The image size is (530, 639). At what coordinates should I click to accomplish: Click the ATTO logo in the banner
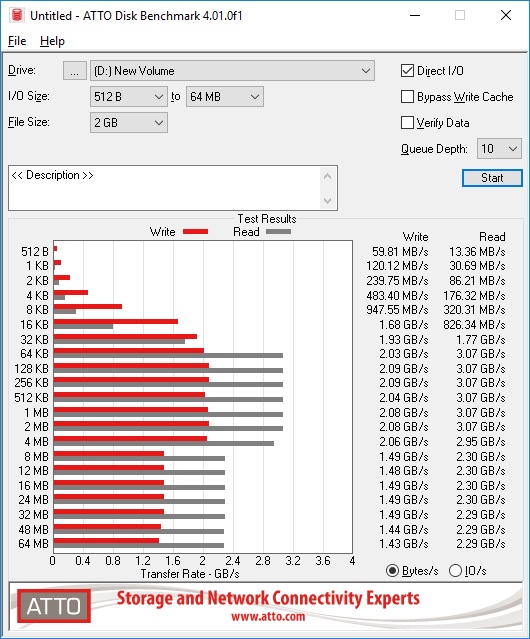(54, 606)
